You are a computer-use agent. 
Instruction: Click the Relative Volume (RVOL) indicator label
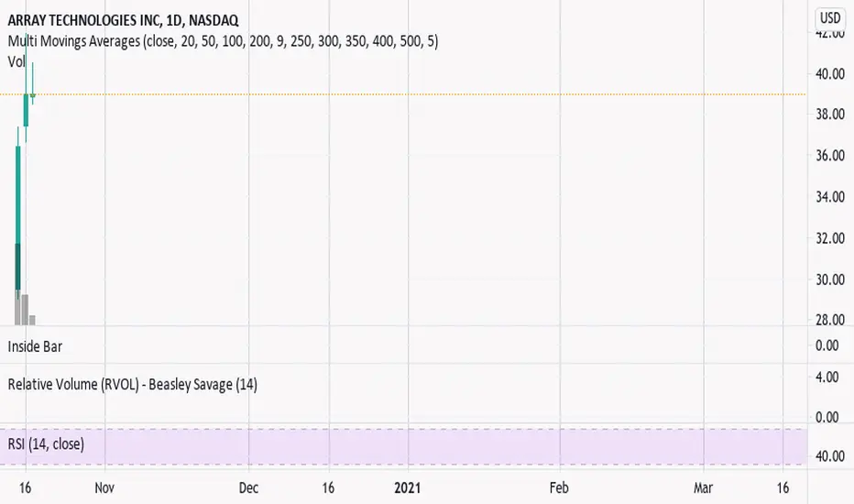pos(132,385)
